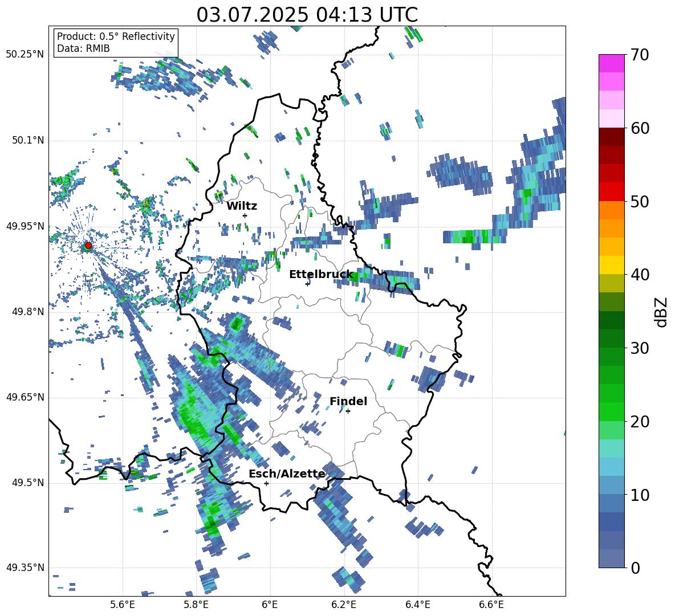
Task: Click the Wiltz city label
Action: pyautogui.click(x=242, y=206)
